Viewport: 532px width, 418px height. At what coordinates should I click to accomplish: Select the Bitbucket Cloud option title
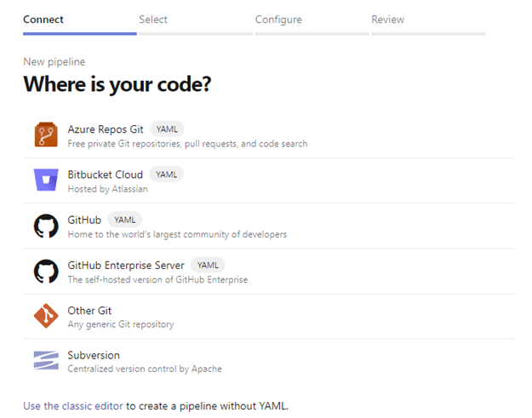[x=106, y=175]
